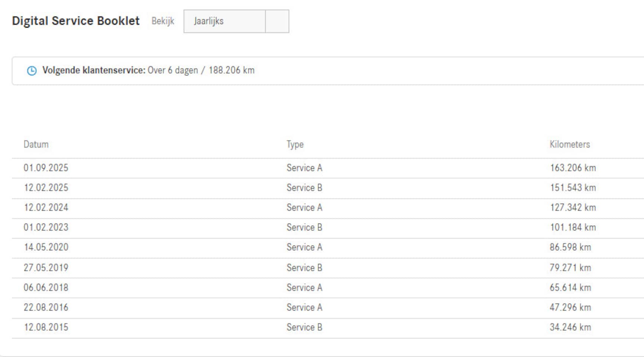This screenshot has width=644, height=357.
Task: Click the 101.184 km mileage cell
Action: (x=573, y=228)
